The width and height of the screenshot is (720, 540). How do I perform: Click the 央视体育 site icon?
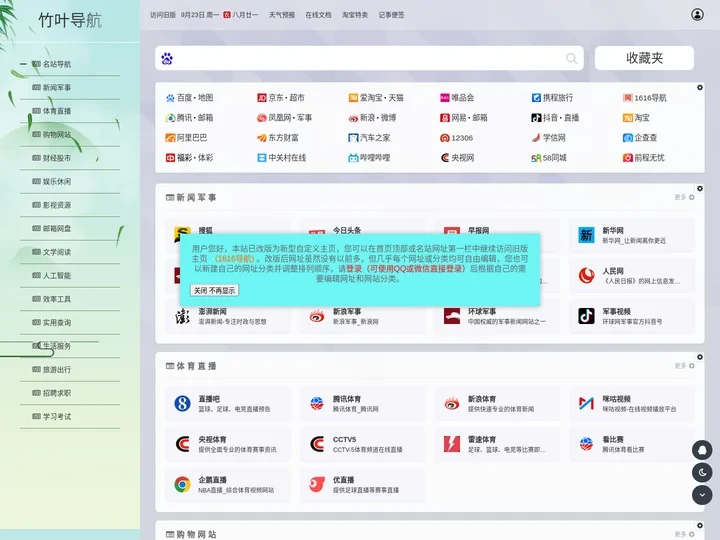(182, 444)
